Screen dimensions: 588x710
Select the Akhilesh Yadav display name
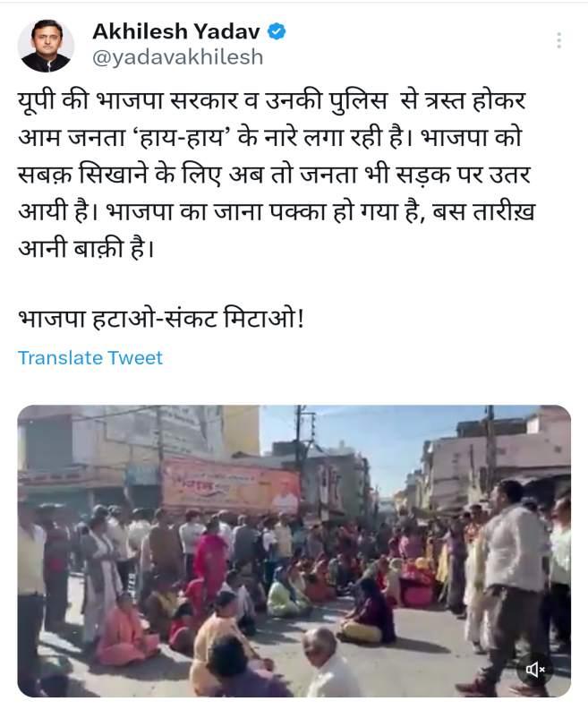pos(176,31)
